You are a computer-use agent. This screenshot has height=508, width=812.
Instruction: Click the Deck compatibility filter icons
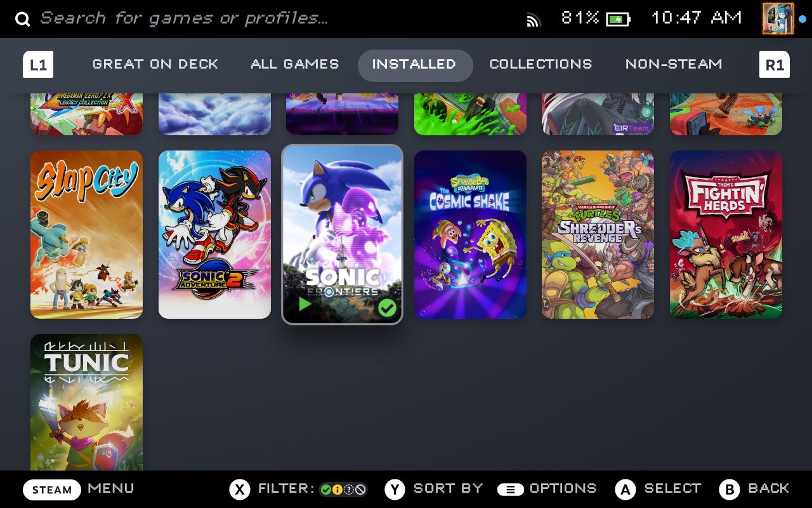coord(343,490)
